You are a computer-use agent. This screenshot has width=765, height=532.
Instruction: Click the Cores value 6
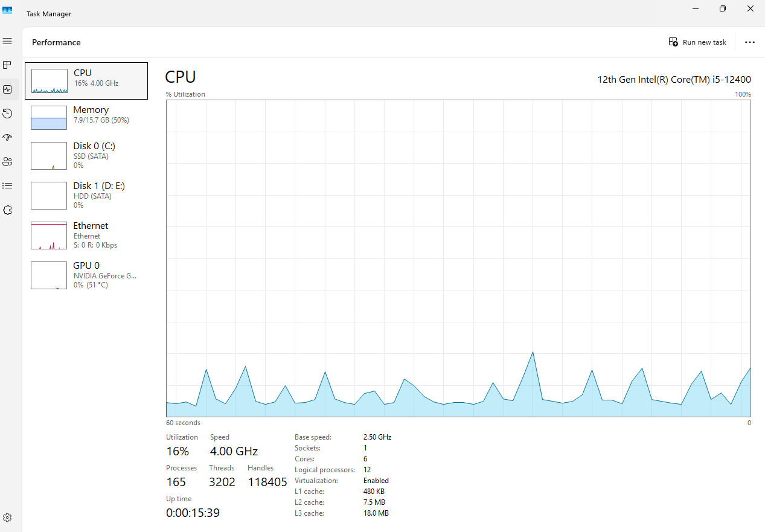[365, 459]
